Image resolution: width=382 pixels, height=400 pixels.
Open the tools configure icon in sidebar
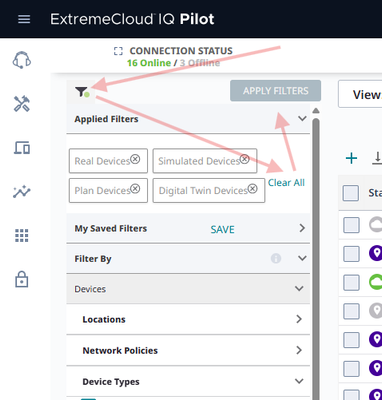[22, 104]
